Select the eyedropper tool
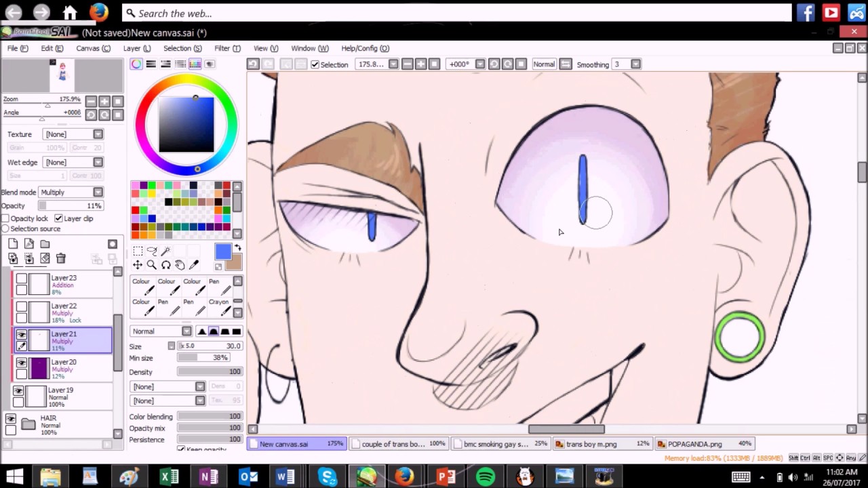868x488 pixels. [x=194, y=265]
